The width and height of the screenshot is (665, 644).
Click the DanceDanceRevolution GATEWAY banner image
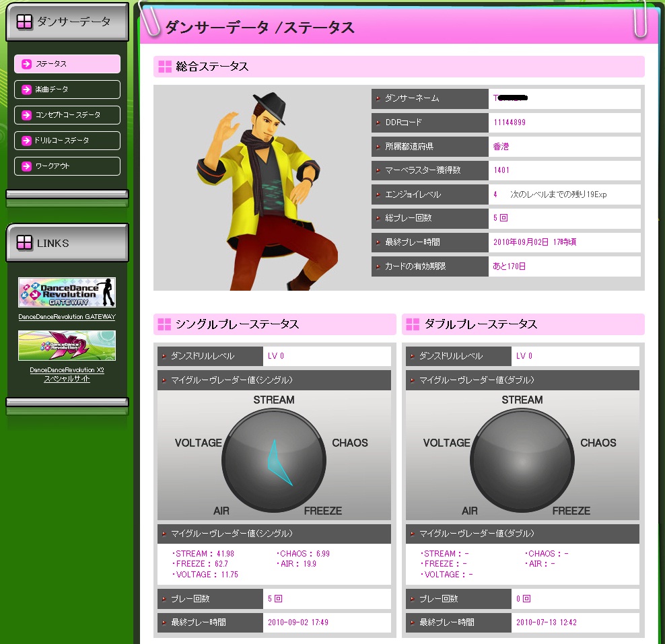(x=67, y=293)
